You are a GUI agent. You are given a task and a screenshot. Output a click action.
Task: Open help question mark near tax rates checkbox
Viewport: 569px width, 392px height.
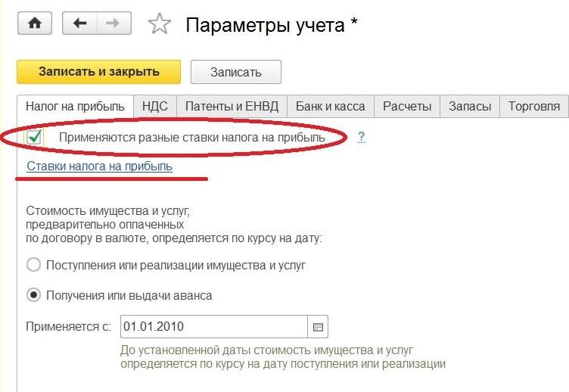361,137
